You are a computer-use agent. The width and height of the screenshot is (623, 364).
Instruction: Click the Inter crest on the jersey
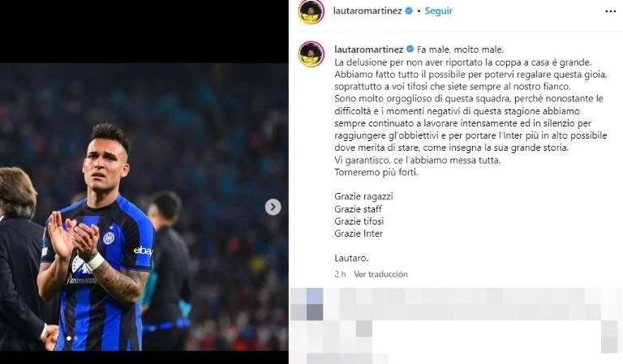pyautogui.click(x=109, y=238)
